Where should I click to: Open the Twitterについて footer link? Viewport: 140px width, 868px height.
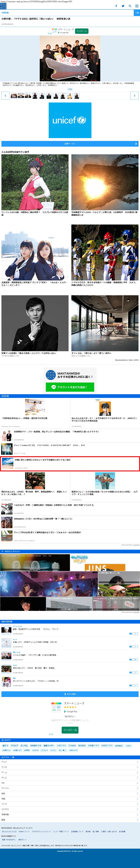click(x=24, y=832)
